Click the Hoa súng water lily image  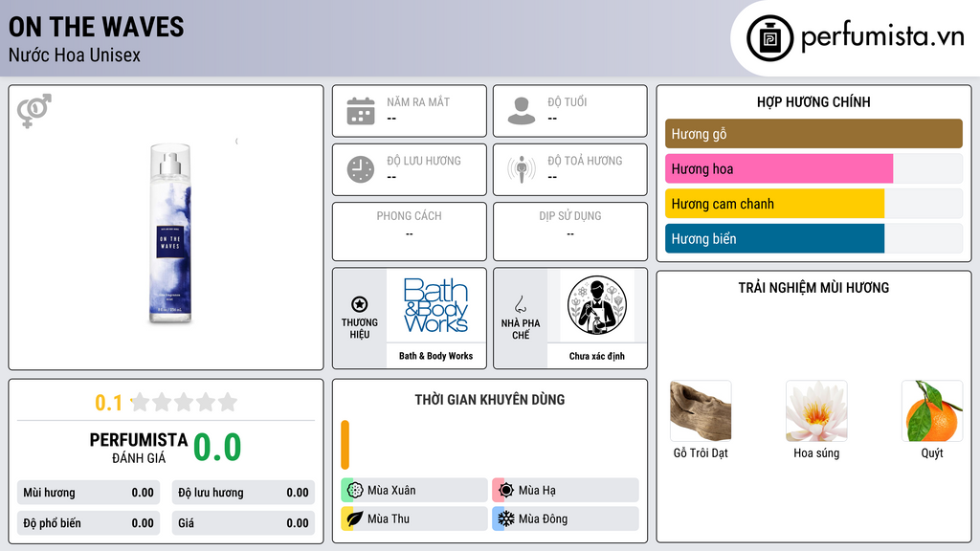click(x=816, y=411)
